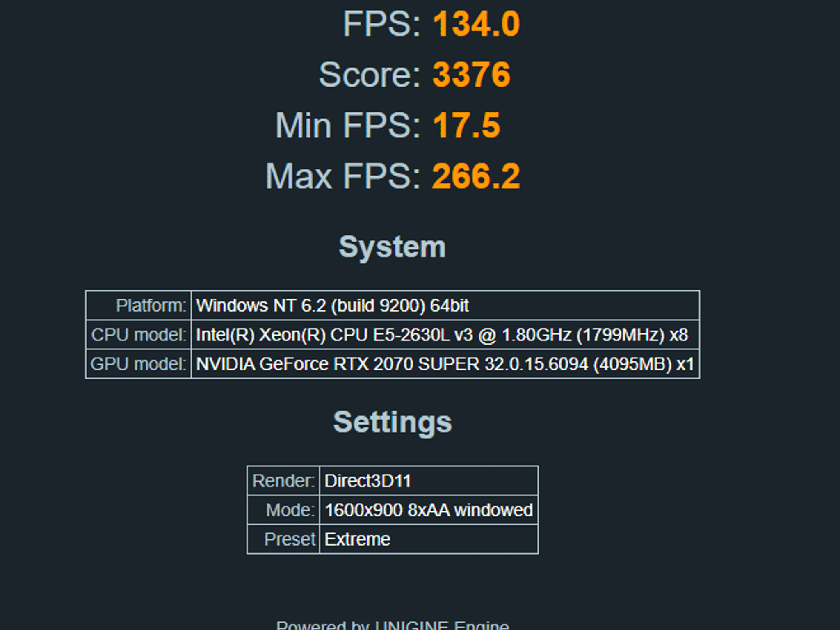Click the Max FPS: label

(343, 176)
